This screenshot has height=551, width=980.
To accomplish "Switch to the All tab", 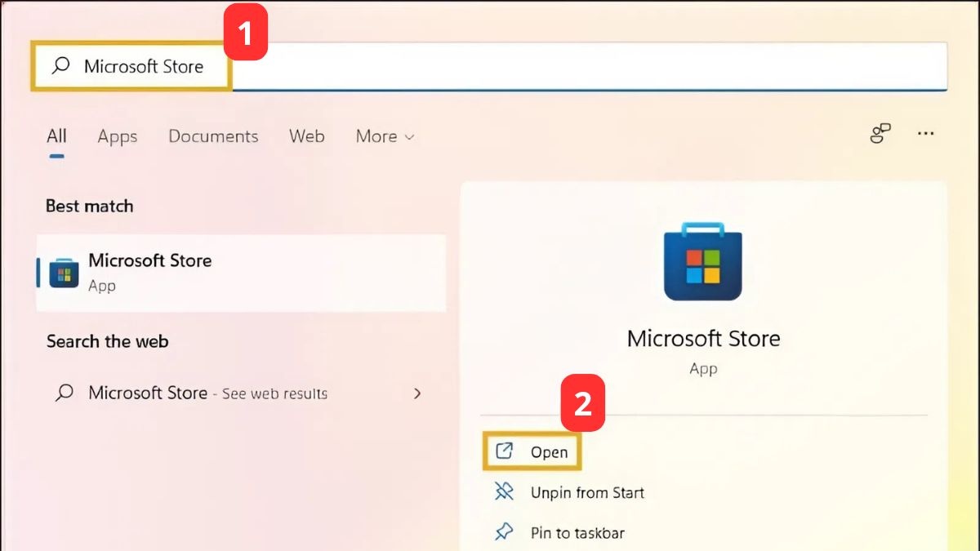I will pyautogui.click(x=56, y=136).
